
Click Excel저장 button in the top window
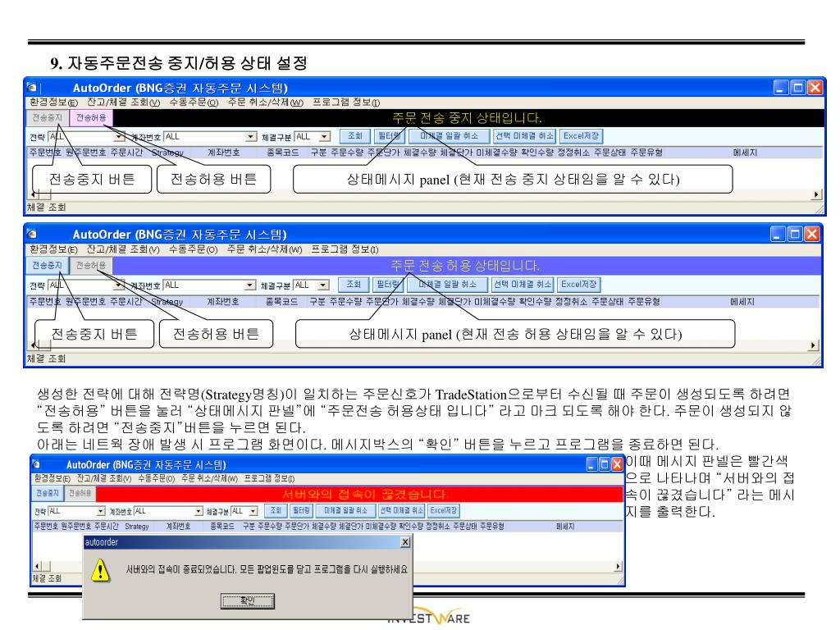581,136
